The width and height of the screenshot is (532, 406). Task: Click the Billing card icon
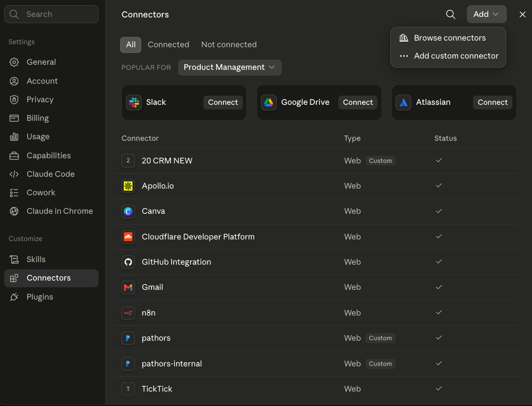pos(14,118)
